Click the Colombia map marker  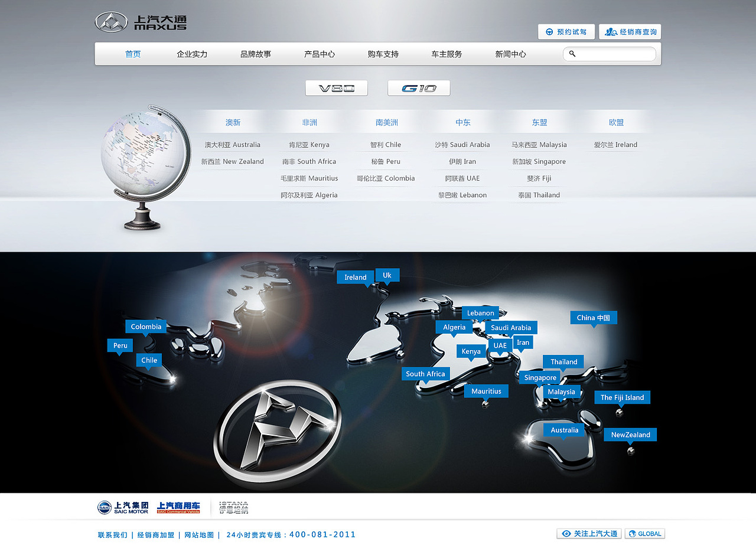pos(146,327)
